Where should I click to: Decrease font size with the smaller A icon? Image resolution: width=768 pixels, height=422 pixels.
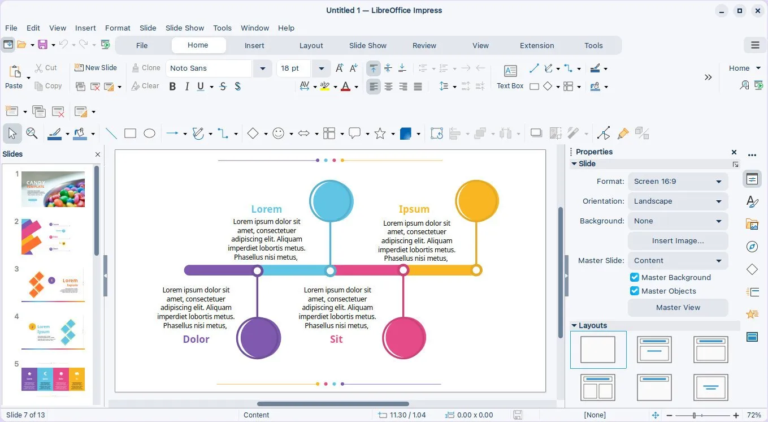pyautogui.click(x=353, y=68)
